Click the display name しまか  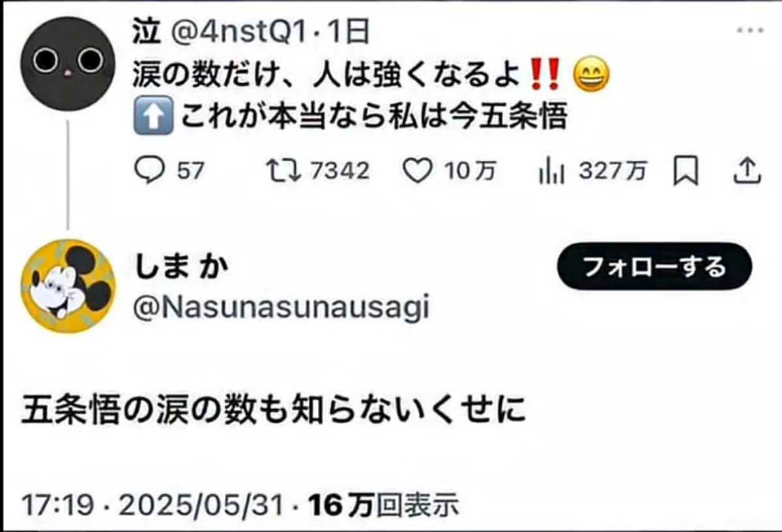[181, 266]
